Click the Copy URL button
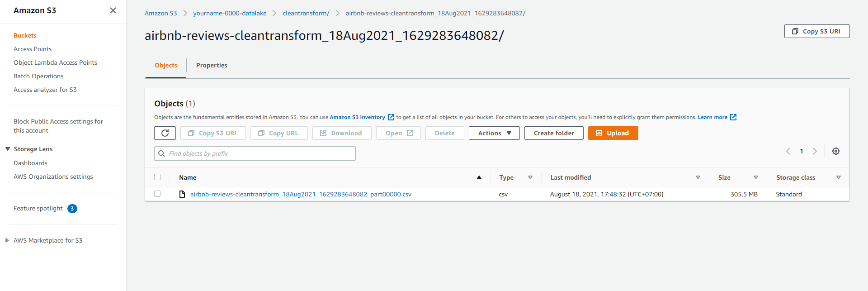The image size is (868, 291). point(279,133)
